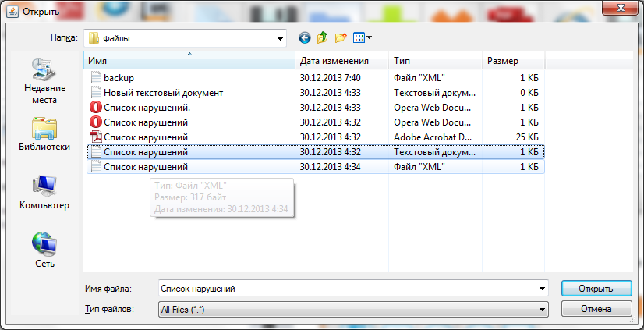Open Библиотеки in the sidebar

tap(44, 134)
